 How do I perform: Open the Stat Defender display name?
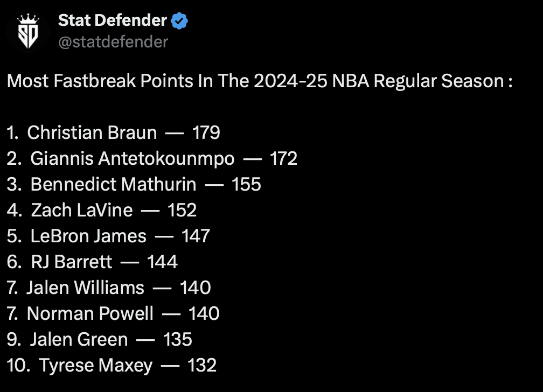coord(112,20)
